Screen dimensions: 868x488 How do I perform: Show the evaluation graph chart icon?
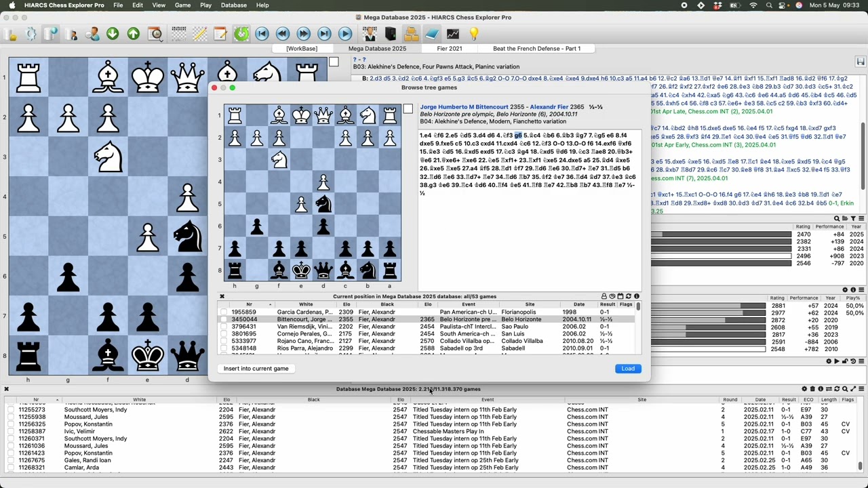click(x=453, y=33)
